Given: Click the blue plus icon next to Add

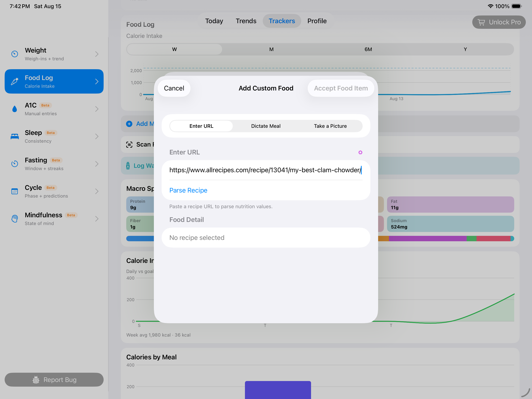Looking at the screenshot, I should [129, 124].
